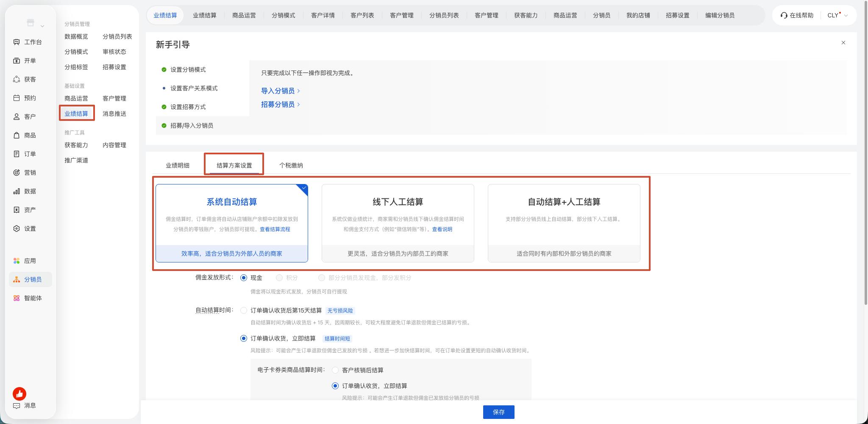
Task: Switch to the 个税缴纳 tab
Action: click(x=291, y=165)
